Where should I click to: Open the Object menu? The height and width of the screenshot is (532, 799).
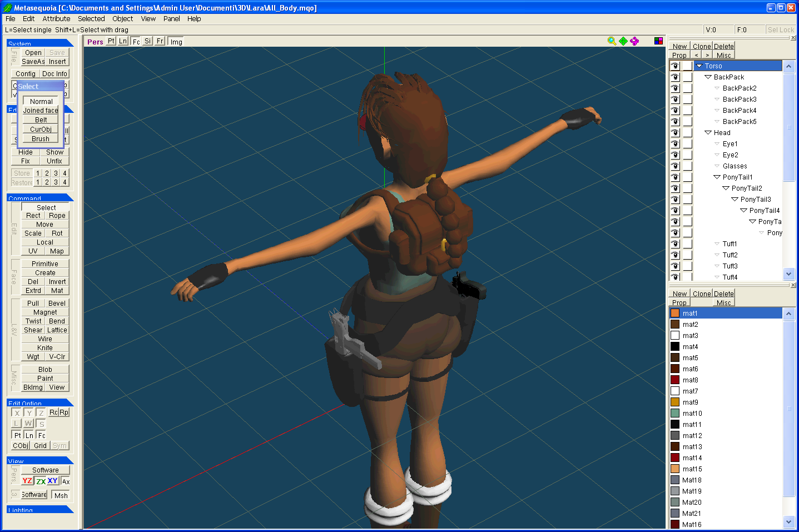click(122, 18)
